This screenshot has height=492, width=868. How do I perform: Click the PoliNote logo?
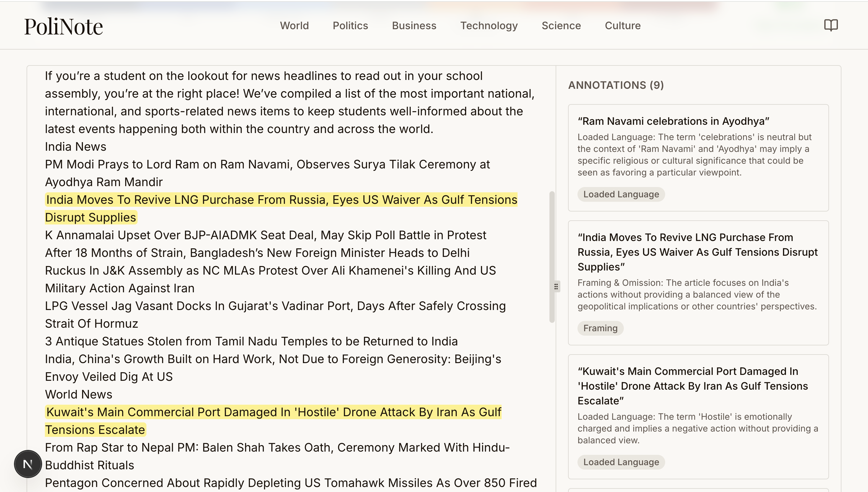pos(63,26)
